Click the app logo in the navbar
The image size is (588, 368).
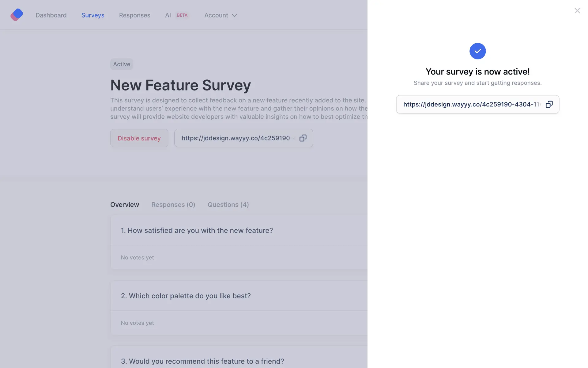(x=17, y=15)
